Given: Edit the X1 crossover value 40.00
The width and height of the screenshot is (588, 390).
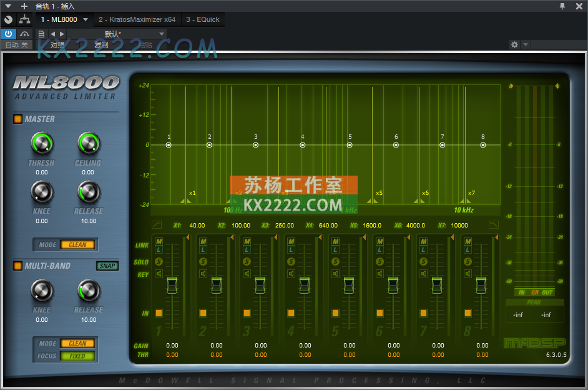Looking at the screenshot, I should (197, 225).
